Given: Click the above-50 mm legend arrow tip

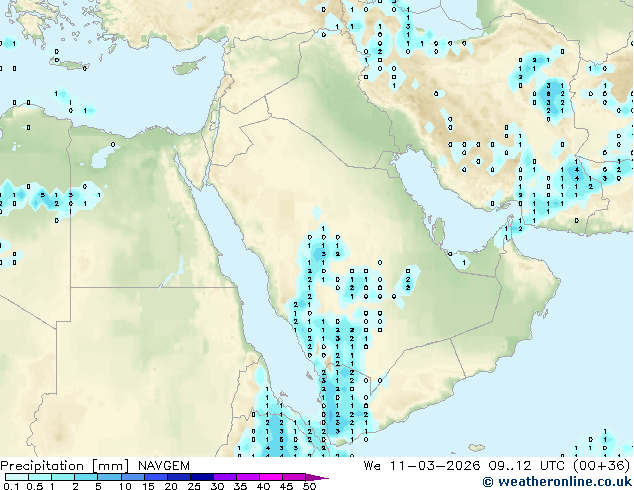Looking at the screenshot, I should pyautogui.click(x=317, y=477).
